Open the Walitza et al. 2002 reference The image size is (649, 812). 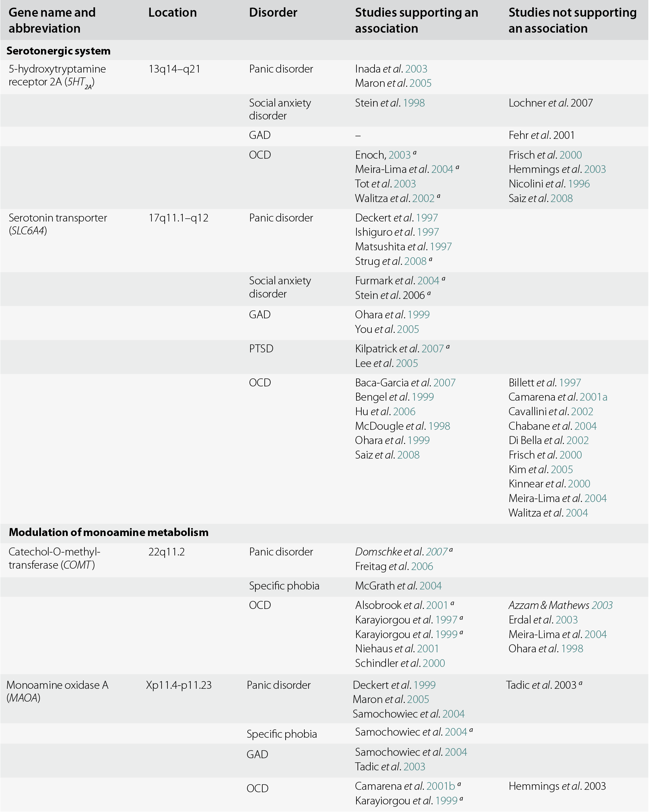pos(423,199)
